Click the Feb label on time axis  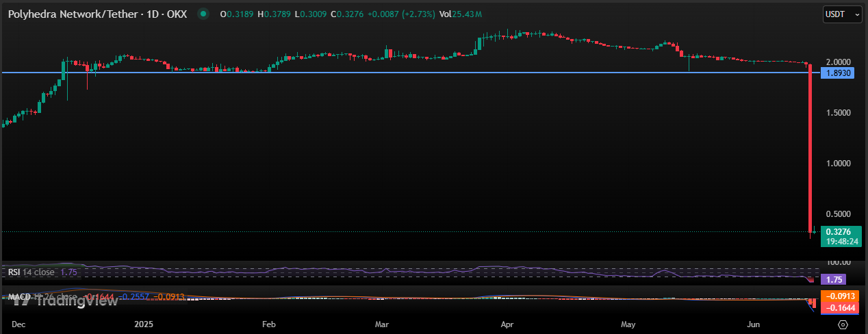[x=268, y=323]
